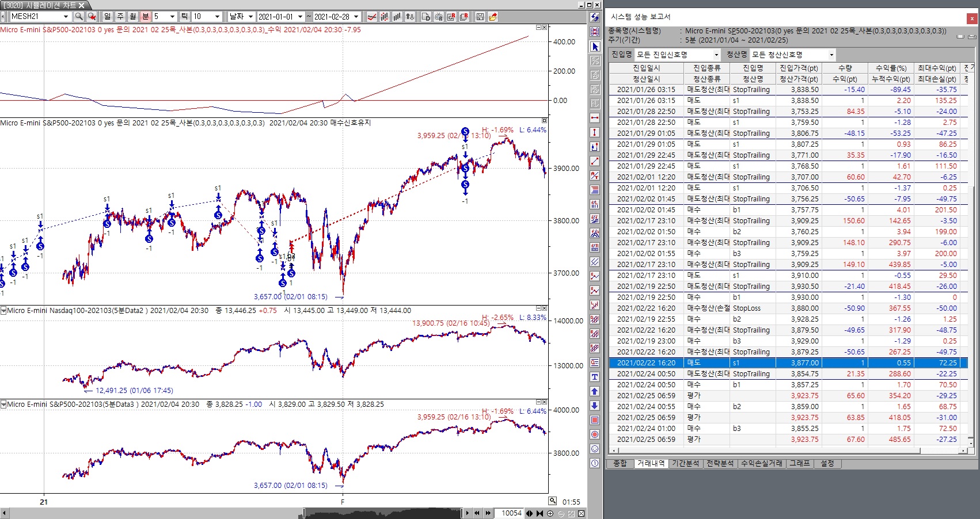Click the blue down arrow drawing tool
The image size is (980, 519).
pyautogui.click(x=595, y=406)
